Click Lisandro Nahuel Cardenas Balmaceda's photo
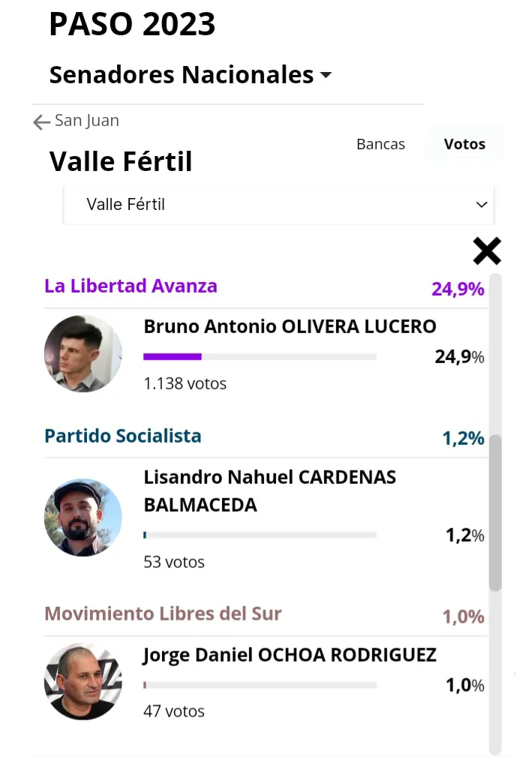 83,517
